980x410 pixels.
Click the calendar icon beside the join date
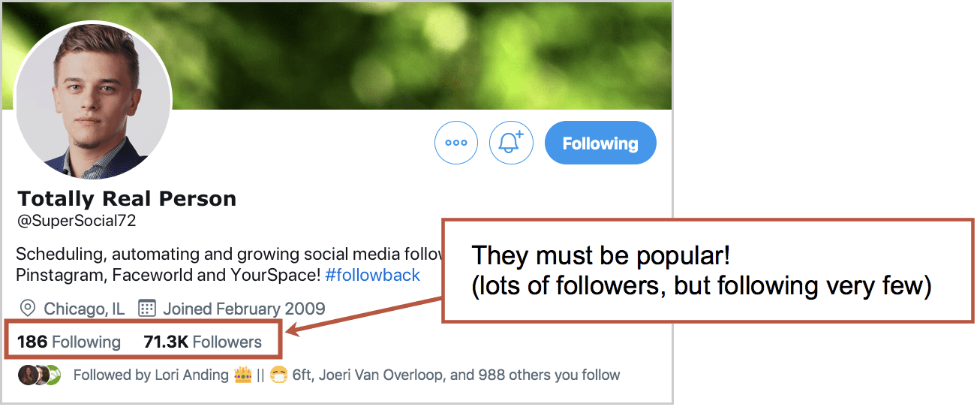147,308
